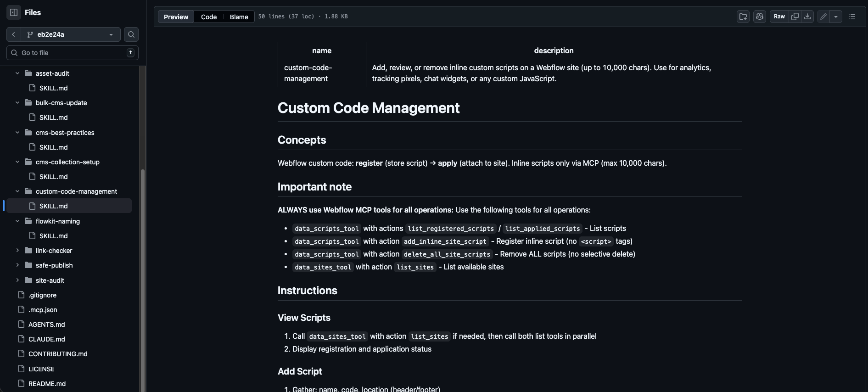The height and width of the screenshot is (392, 868).
Task: Collapse the custom-code-management folder
Action: click(x=17, y=191)
